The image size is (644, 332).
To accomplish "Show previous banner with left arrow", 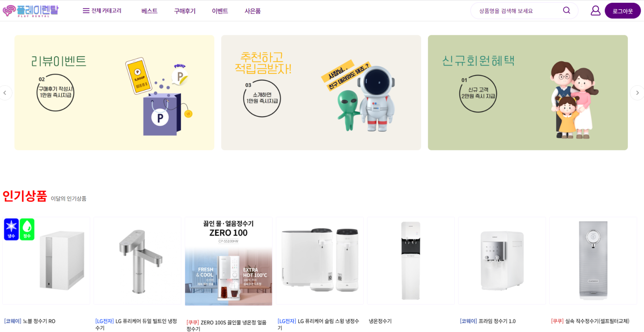I will coord(5,93).
